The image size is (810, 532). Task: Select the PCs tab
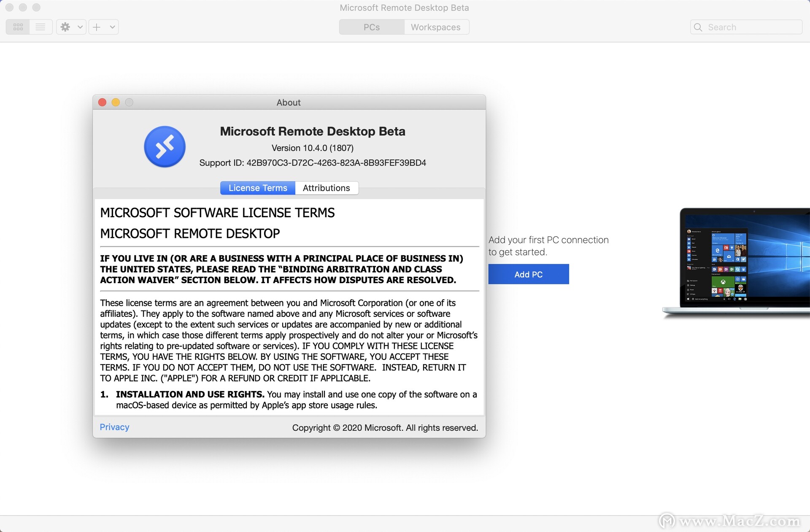372,27
